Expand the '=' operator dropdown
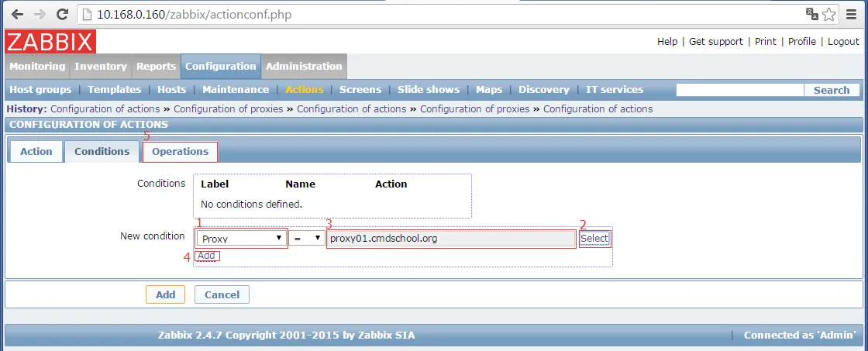The width and height of the screenshot is (868, 351). [x=307, y=239]
